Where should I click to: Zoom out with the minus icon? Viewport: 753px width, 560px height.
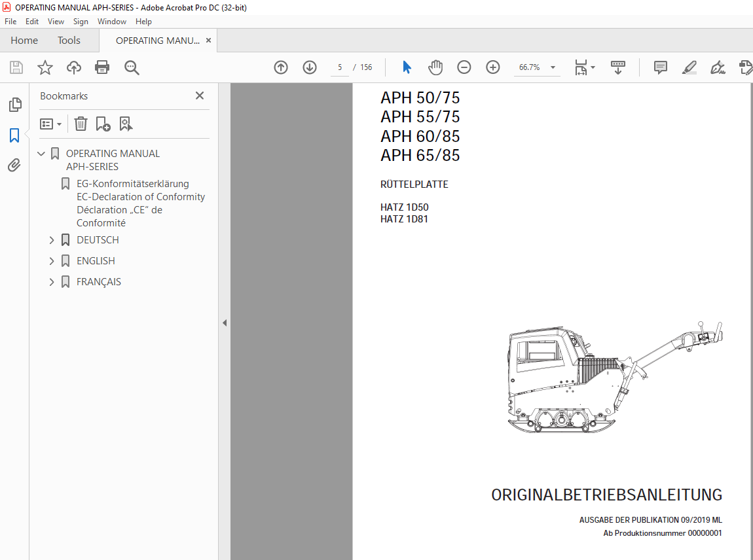pos(464,67)
